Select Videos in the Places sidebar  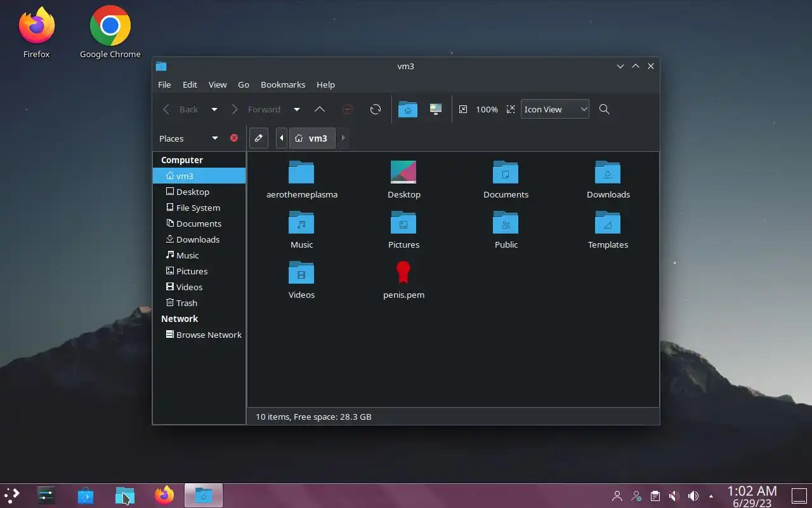[x=199, y=287]
